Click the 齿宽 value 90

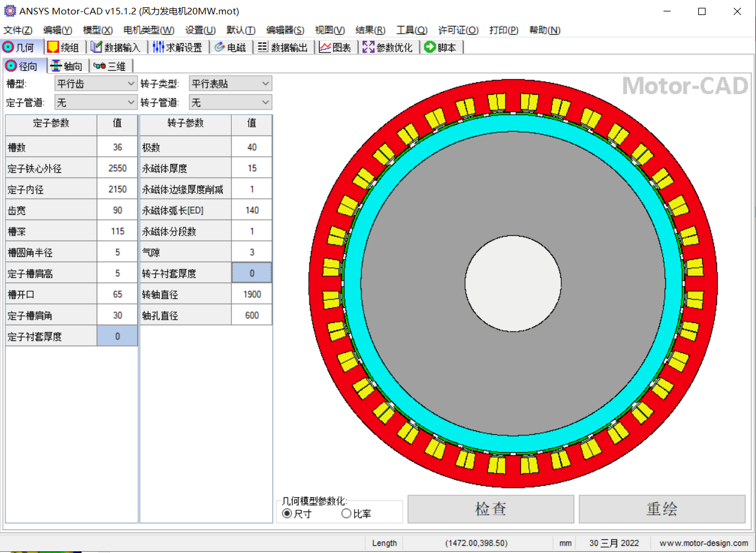117,210
